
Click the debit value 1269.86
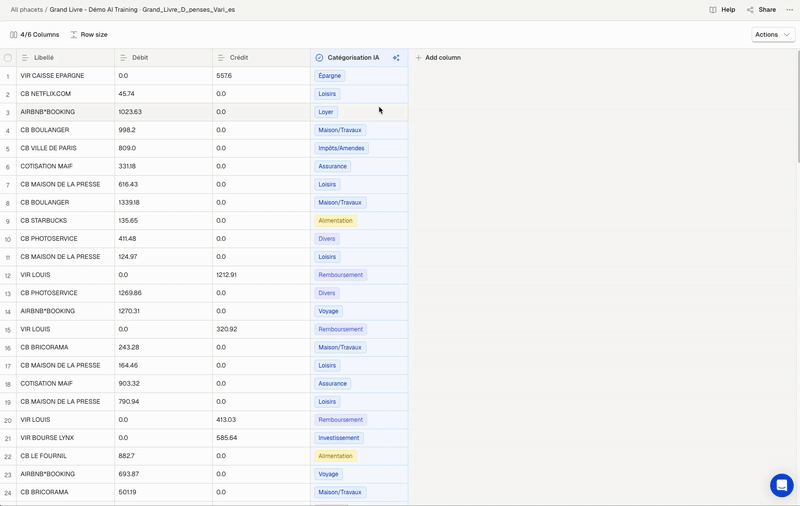[x=130, y=293]
